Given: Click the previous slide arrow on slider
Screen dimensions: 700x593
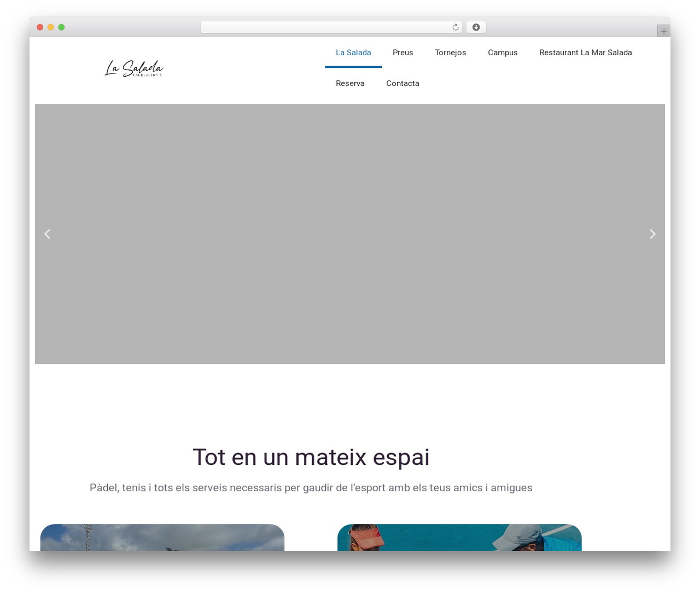Looking at the screenshot, I should pos(47,234).
